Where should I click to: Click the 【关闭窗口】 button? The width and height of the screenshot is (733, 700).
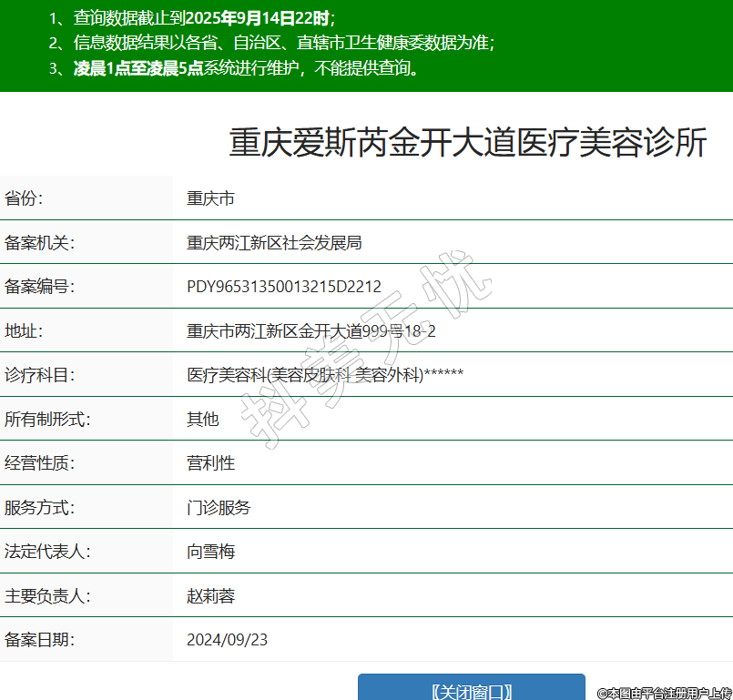(471, 690)
